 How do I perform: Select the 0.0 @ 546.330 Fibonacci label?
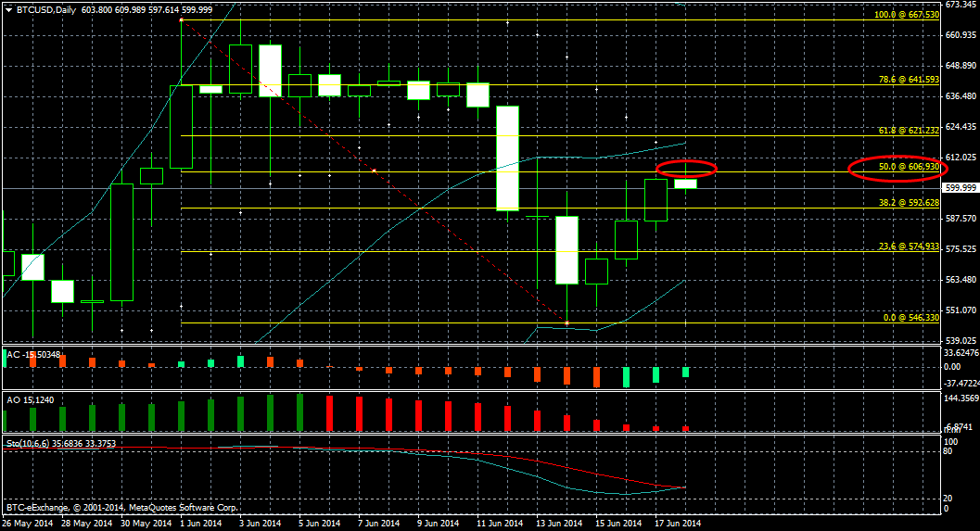click(x=910, y=318)
